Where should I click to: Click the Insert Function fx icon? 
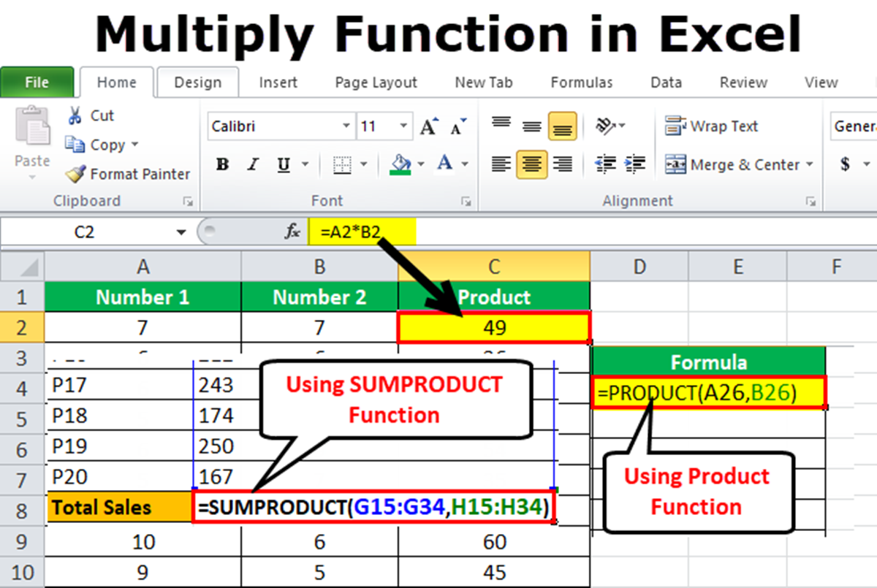point(292,232)
